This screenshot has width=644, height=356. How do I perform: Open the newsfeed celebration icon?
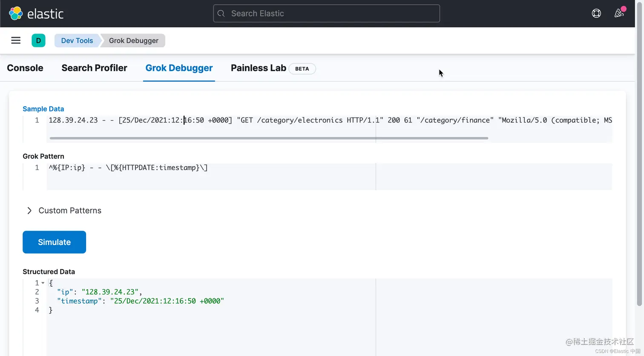[x=619, y=13]
